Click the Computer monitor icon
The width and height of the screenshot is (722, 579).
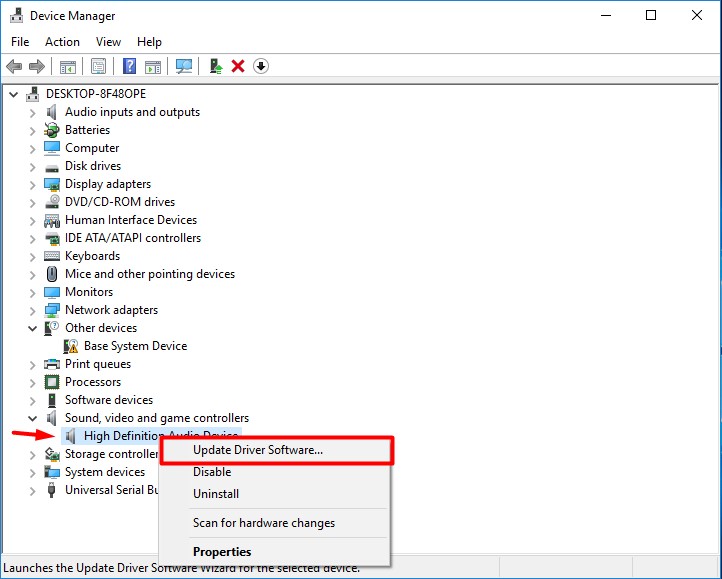click(x=52, y=148)
